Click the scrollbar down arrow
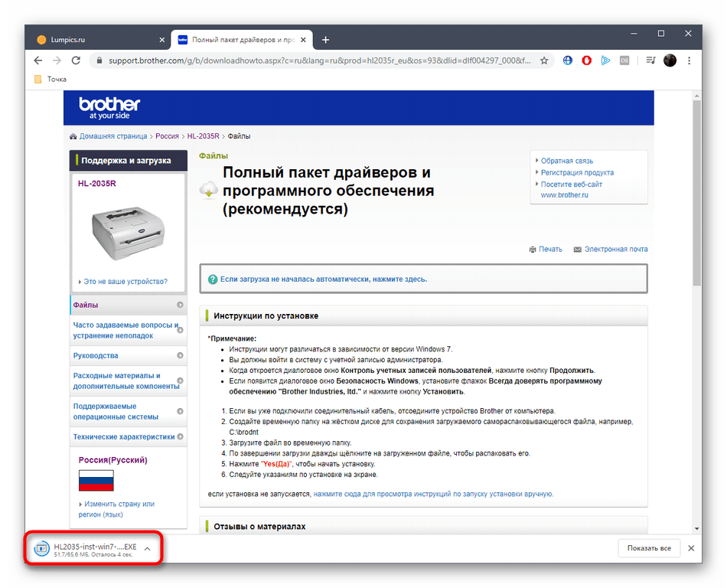Viewport: 727px width, 588px height. click(697, 528)
